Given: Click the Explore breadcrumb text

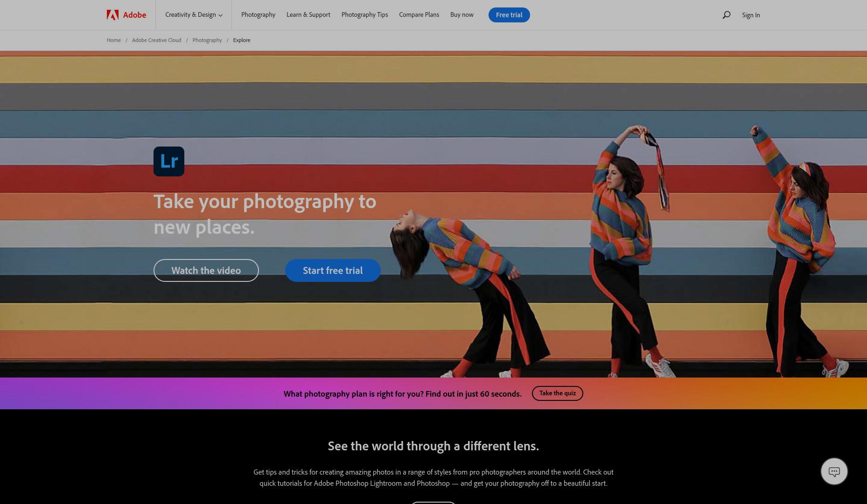Looking at the screenshot, I should click(x=242, y=40).
